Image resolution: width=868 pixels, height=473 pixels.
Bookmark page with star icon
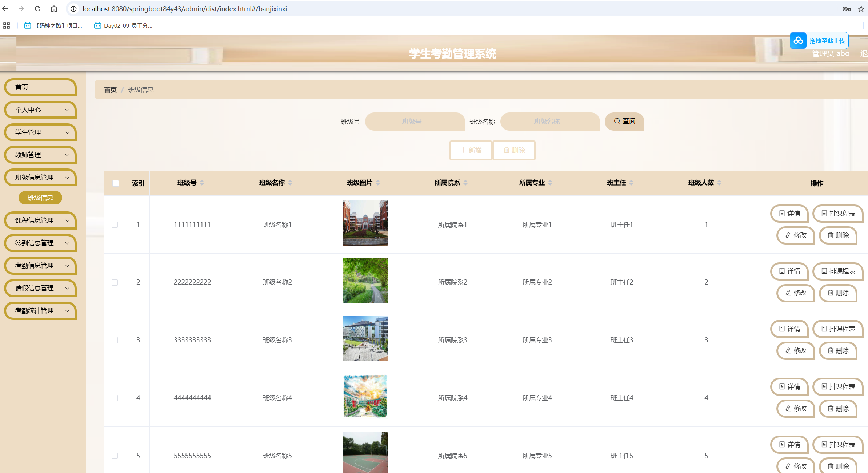[861, 9]
